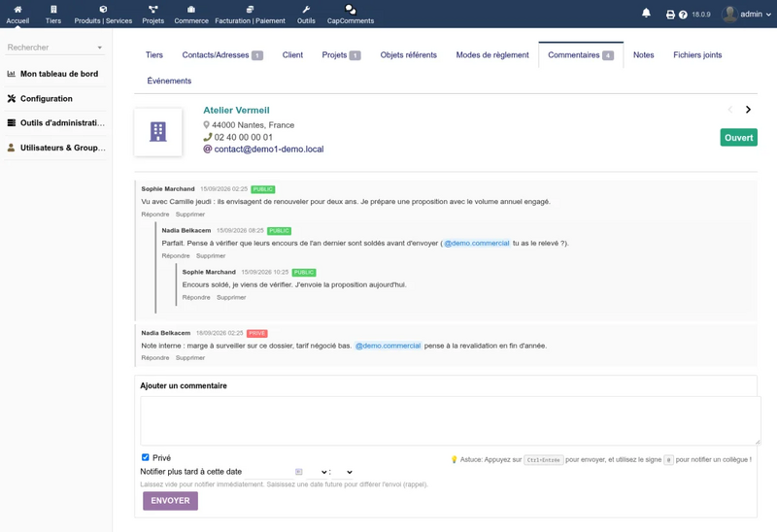Open Outils d'administration sidebar menu
Viewport: 777px width, 532px height.
[x=62, y=123]
